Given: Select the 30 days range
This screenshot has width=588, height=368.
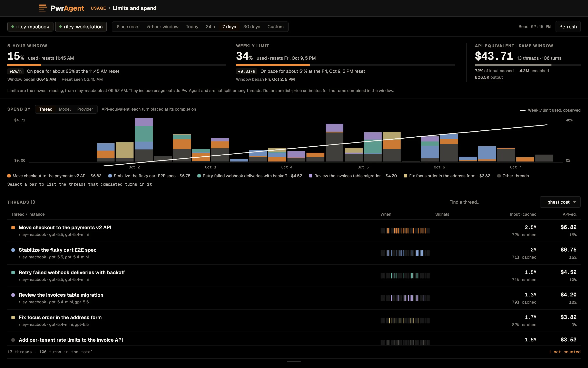Looking at the screenshot, I should [252, 27].
